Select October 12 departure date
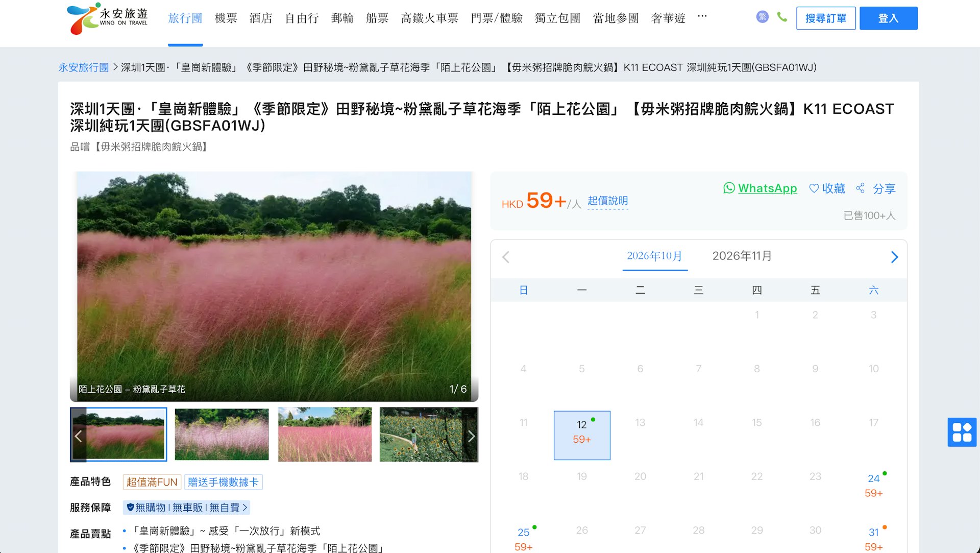 582,435
